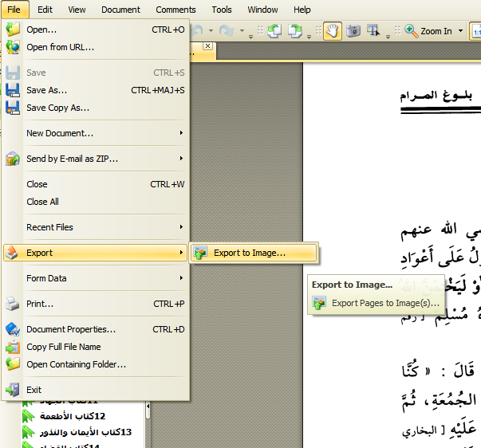Click the Zoom In magnifier icon
Screen dimensions: 481x448
[412, 31]
